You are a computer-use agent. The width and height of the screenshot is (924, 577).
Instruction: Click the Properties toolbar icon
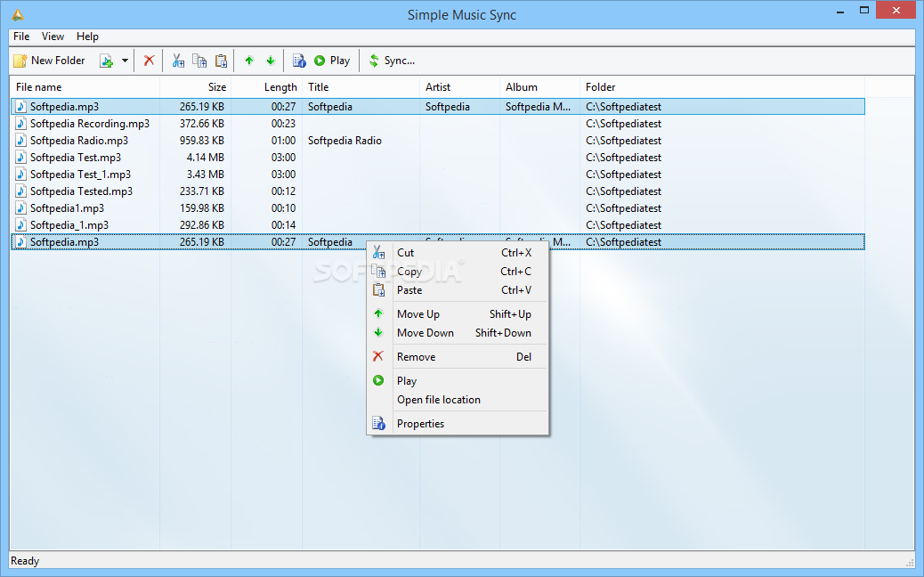(x=299, y=61)
